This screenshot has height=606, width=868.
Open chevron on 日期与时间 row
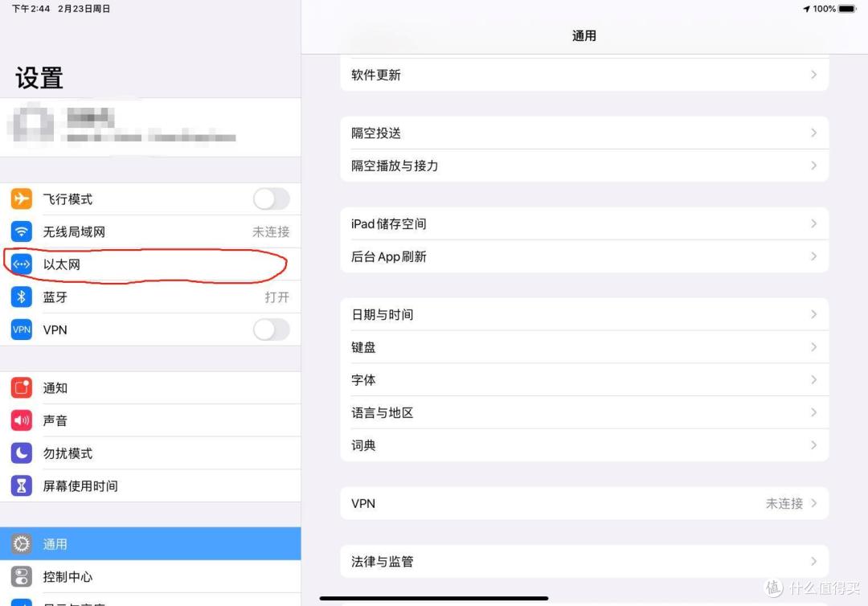(x=813, y=314)
